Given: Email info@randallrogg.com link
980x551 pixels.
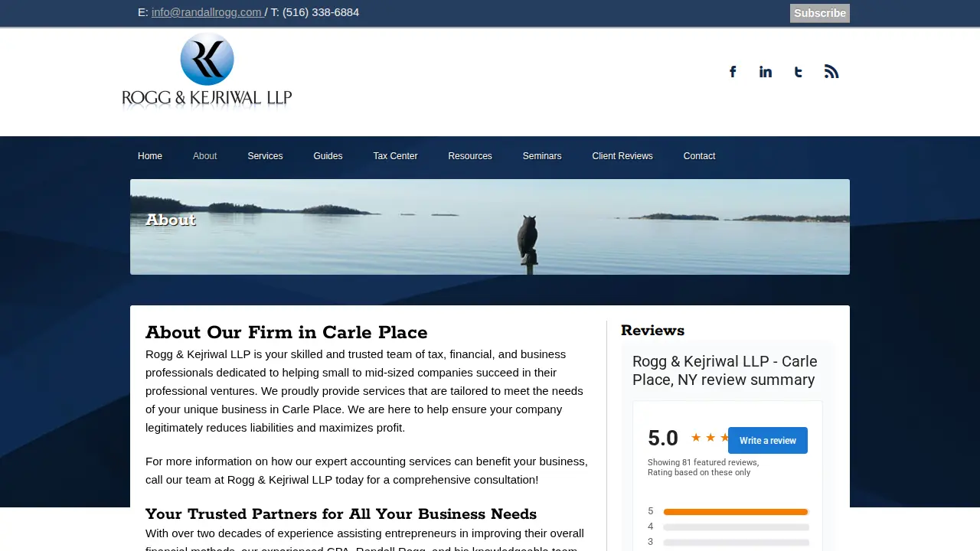Looking at the screenshot, I should pyautogui.click(x=207, y=12).
